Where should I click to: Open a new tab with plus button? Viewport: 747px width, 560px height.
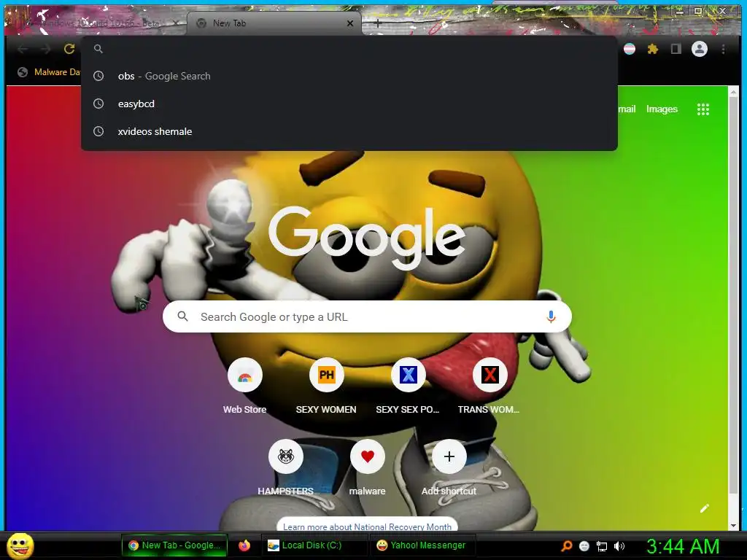tap(377, 23)
